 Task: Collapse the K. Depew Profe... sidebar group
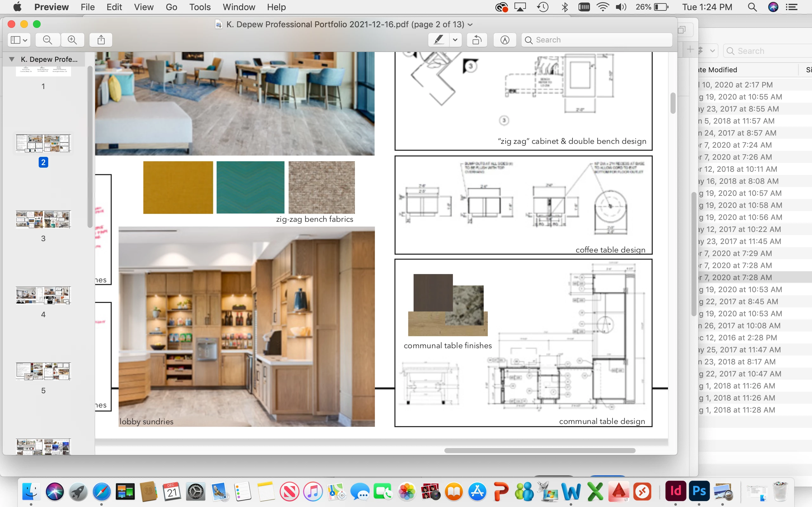[x=12, y=59]
